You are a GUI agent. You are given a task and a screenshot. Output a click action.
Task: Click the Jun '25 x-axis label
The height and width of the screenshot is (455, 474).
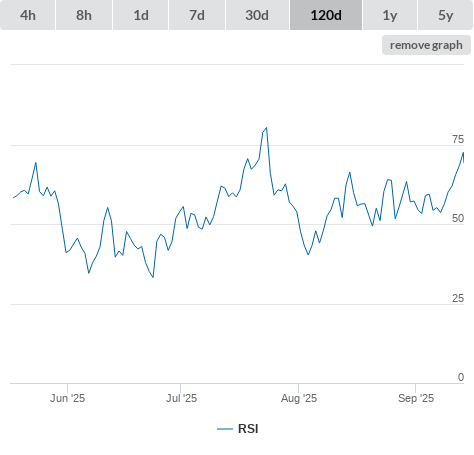pyautogui.click(x=67, y=398)
